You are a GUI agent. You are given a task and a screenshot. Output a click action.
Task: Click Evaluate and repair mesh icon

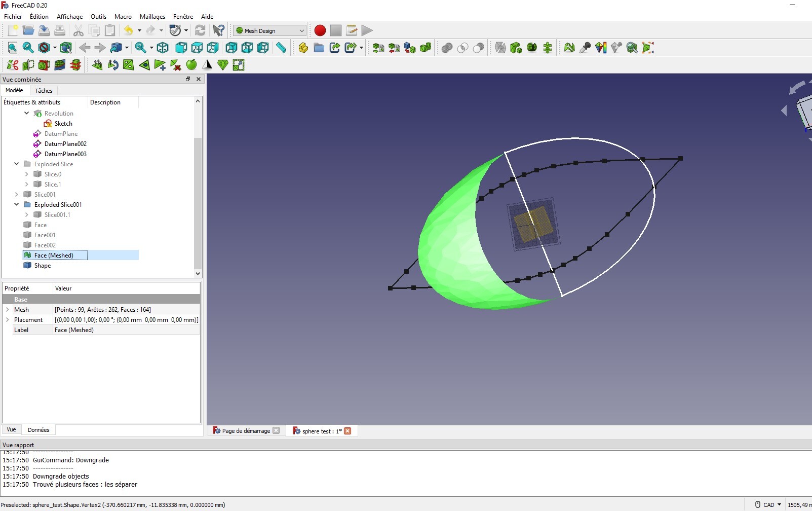(x=569, y=48)
